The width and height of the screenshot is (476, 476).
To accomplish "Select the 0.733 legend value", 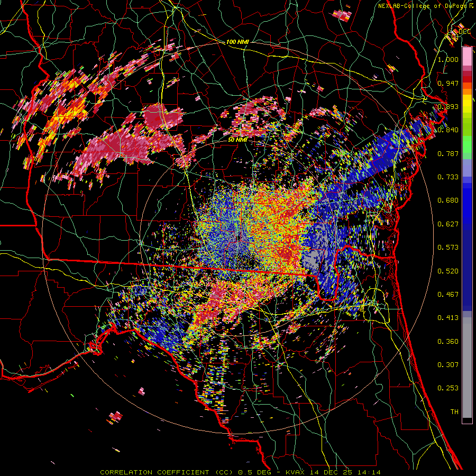I will (448, 177).
